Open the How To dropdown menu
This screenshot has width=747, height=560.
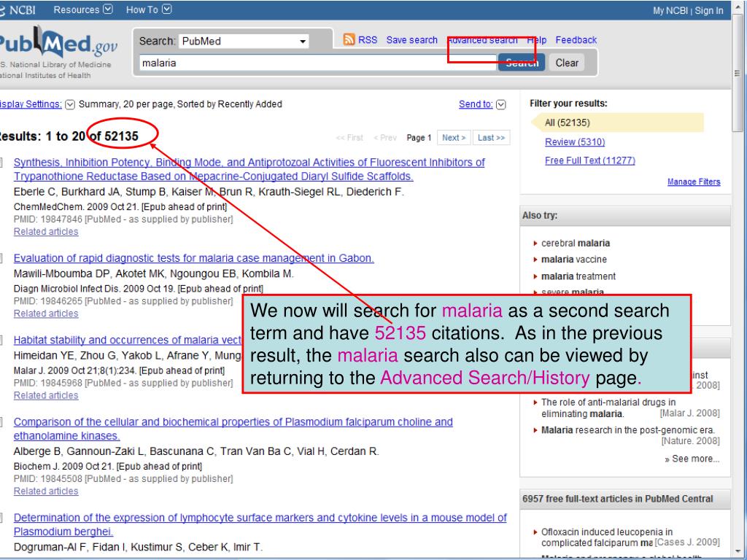(148, 9)
